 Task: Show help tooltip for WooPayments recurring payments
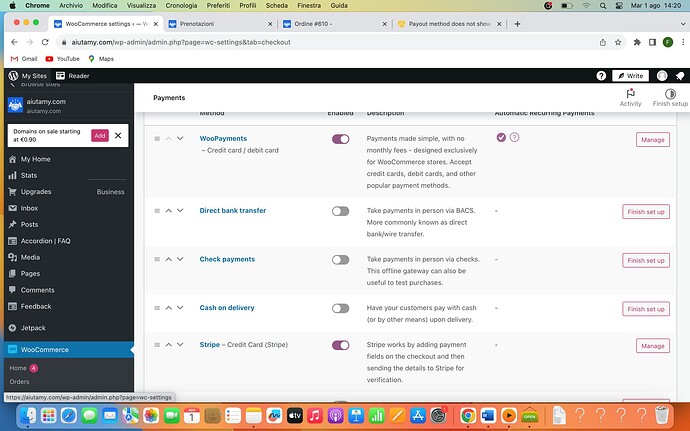tap(514, 137)
